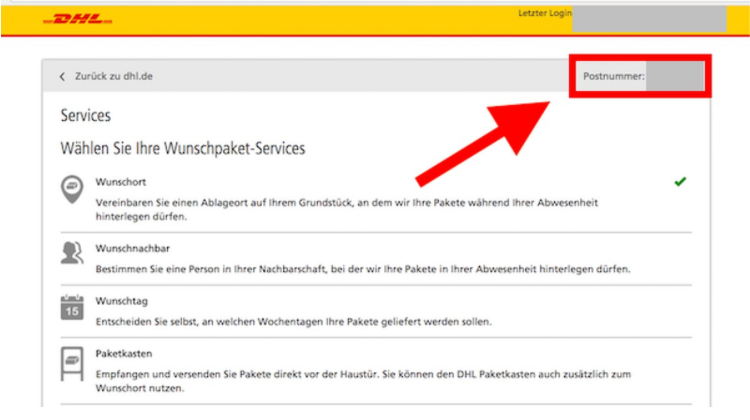Select the Wunschnachbar service heading
The width and height of the screenshot is (750, 420).
(x=132, y=248)
